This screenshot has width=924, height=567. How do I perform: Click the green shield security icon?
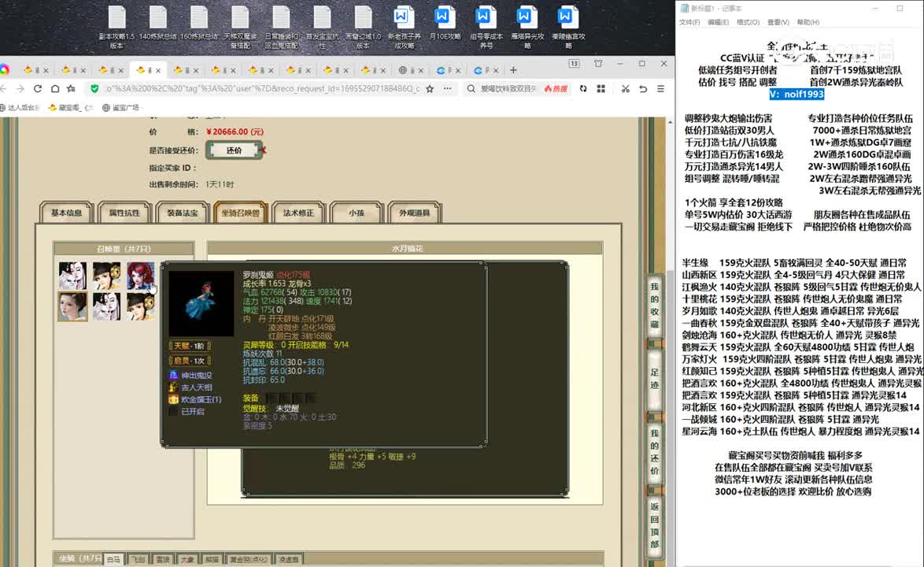click(94, 88)
